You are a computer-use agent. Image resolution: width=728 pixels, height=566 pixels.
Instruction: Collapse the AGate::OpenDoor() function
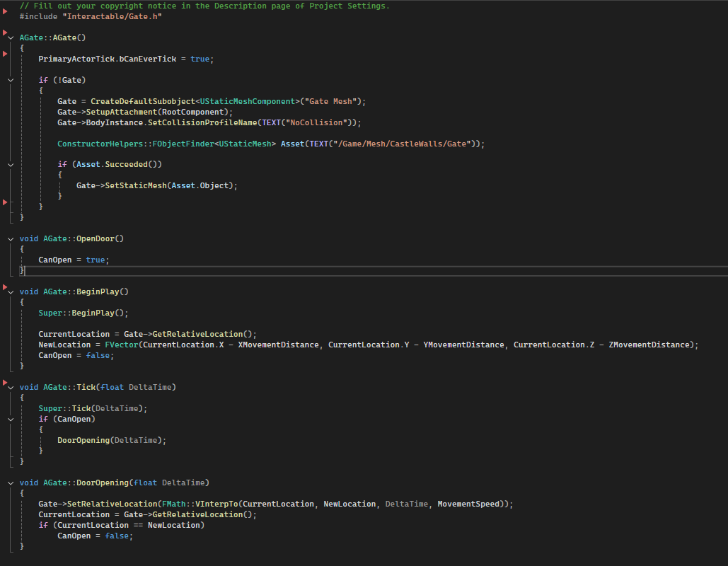[11, 239]
